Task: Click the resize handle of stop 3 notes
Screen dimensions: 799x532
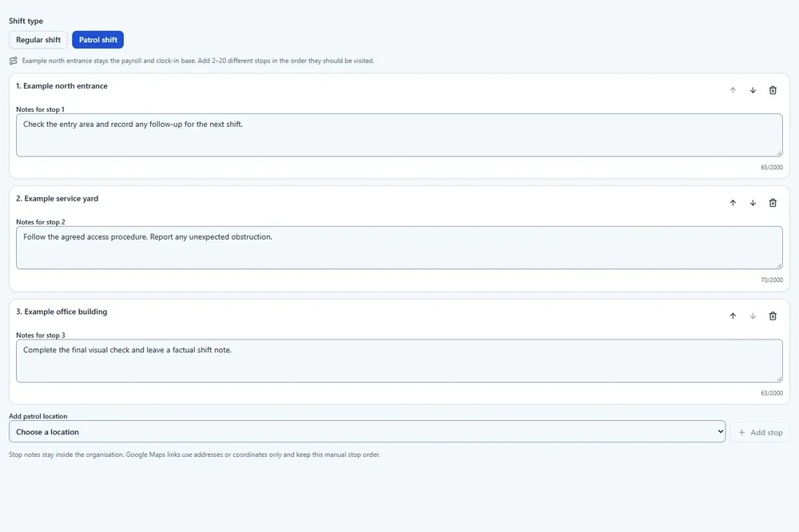Action: (x=779, y=379)
